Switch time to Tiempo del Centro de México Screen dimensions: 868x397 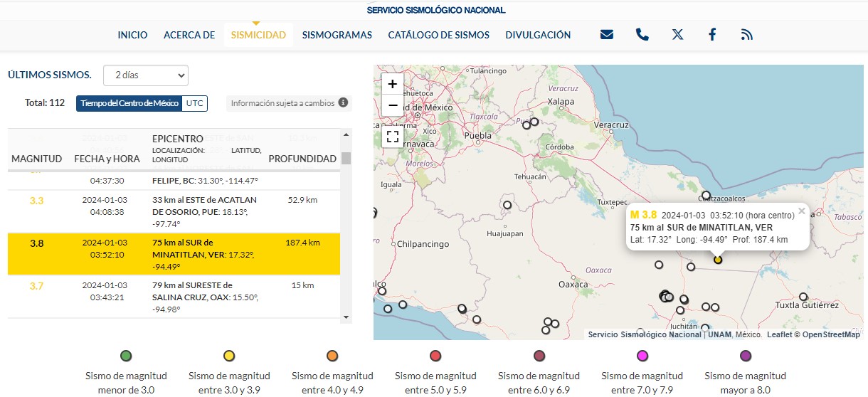[x=129, y=103]
